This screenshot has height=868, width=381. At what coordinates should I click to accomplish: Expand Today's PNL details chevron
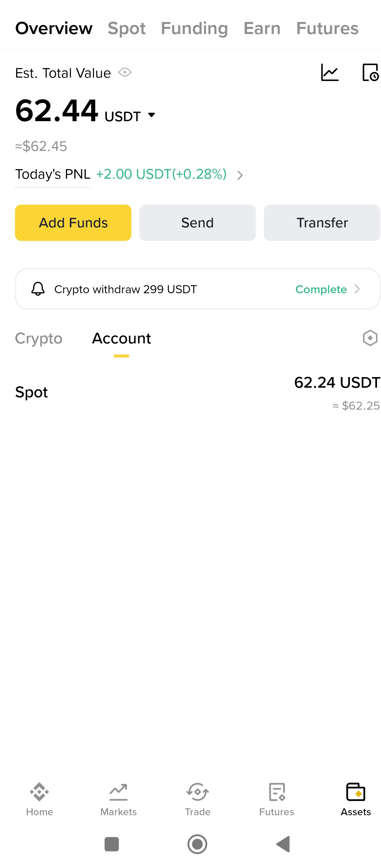point(240,175)
